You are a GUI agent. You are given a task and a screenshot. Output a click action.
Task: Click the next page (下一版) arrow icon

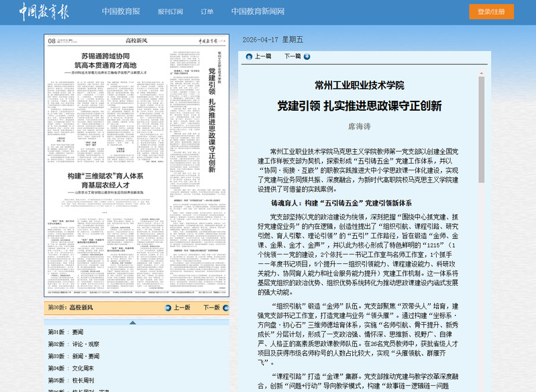pos(225,308)
